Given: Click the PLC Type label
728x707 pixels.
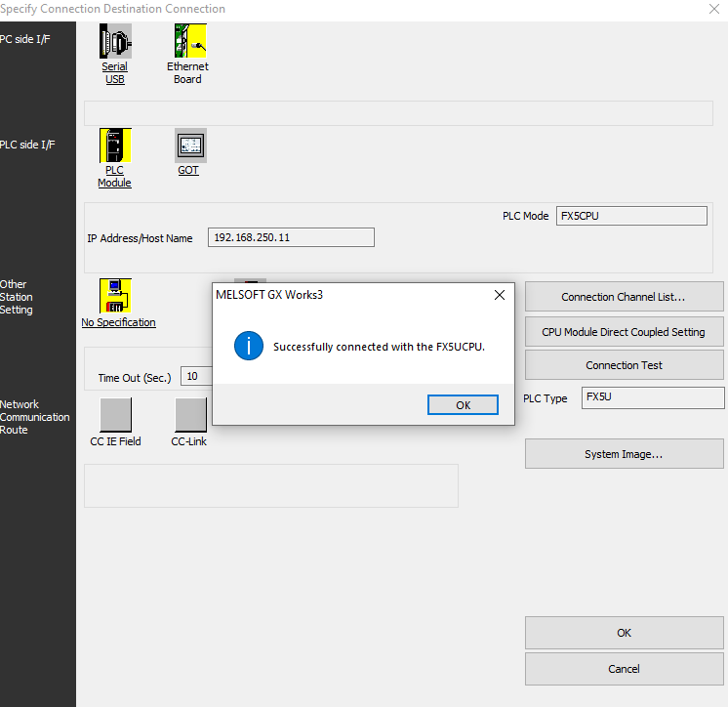Looking at the screenshot, I should tap(546, 398).
